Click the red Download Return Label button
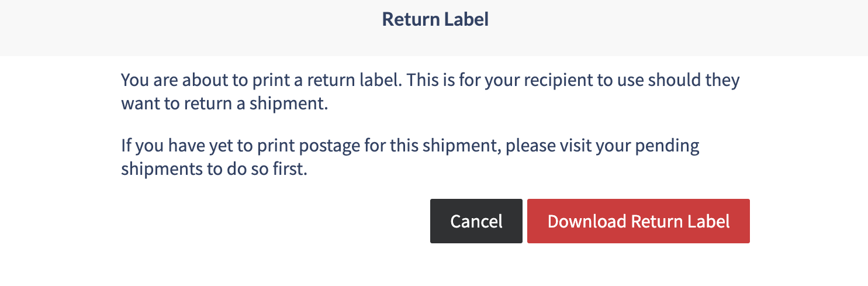The image size is (868, 286). click(x=638, y=221)
